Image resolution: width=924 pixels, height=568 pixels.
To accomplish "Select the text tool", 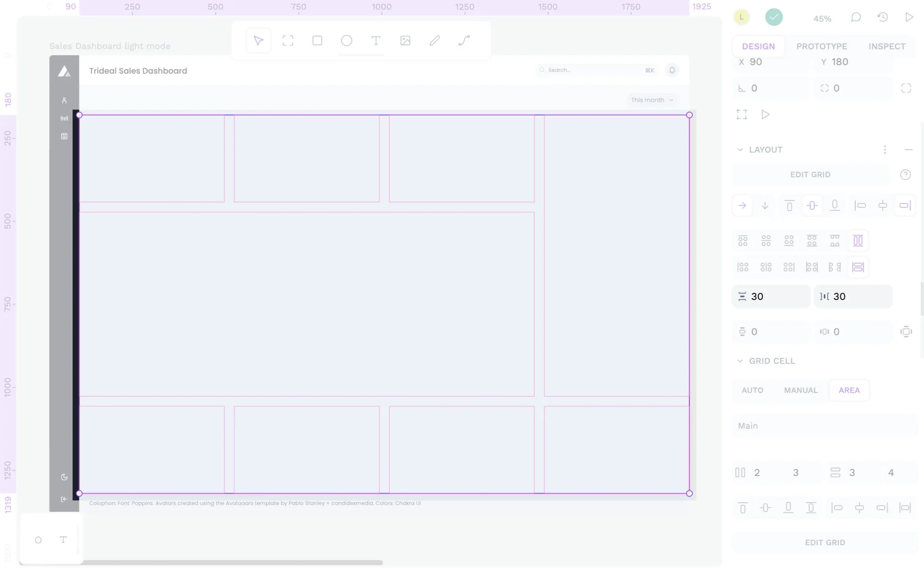I will (x=376, y=41).
